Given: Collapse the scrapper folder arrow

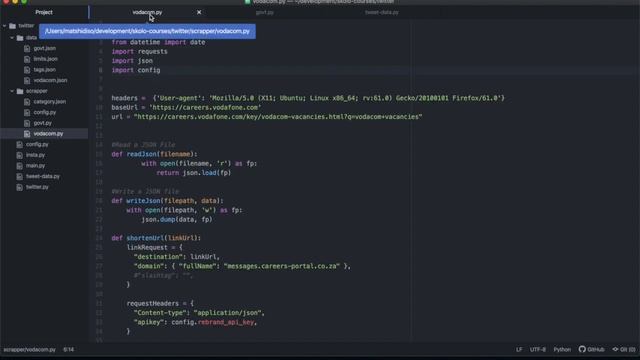Looking at the screenshot, I should (x=12, y=91).
